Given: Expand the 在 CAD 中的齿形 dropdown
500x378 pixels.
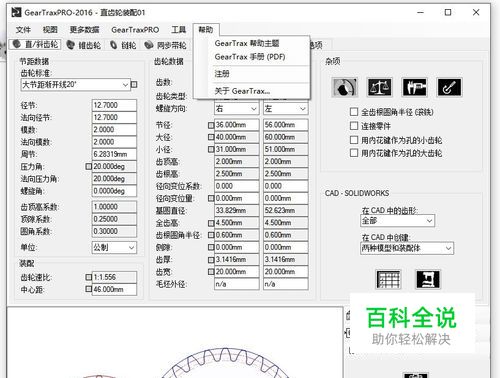Looking at the screenshot, I should coord(397,220).
